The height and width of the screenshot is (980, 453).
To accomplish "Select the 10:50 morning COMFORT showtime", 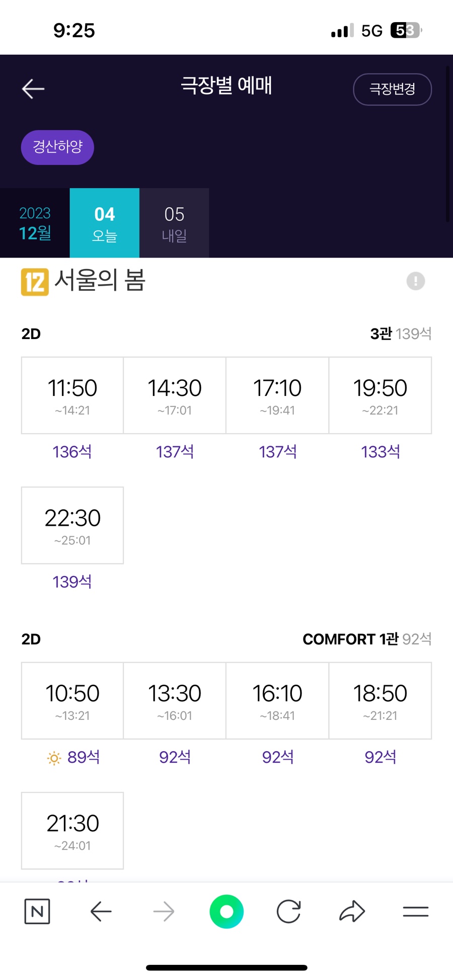I will (x=72, y=700).
